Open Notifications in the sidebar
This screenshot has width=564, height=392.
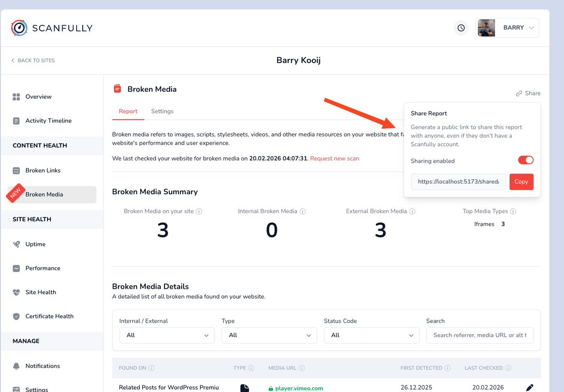tap(42, 366)
